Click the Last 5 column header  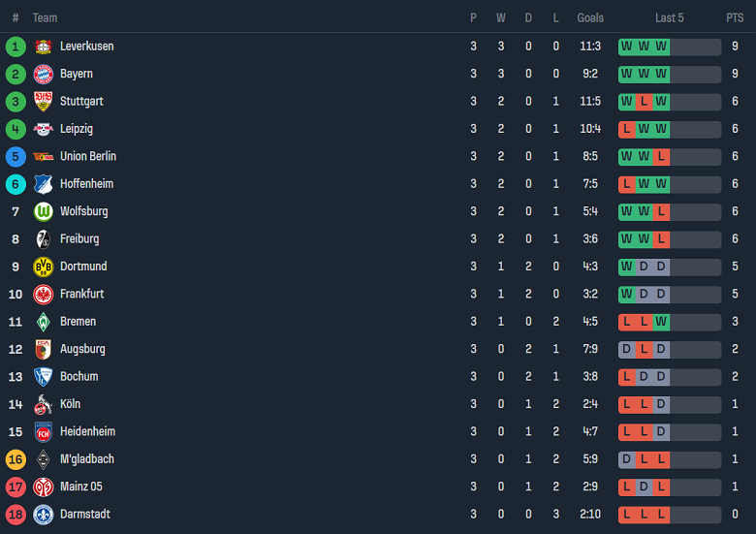(669, 17)
